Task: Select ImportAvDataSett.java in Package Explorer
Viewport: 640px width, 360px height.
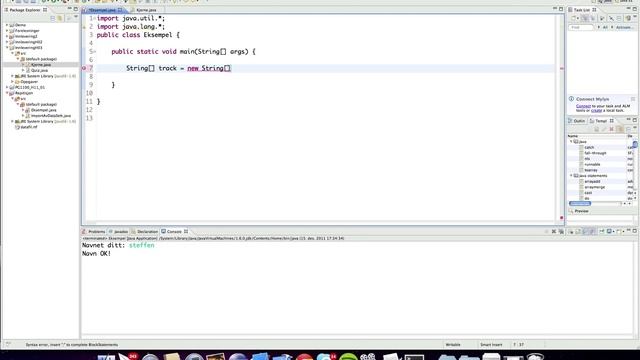Action: coord(51,116)
